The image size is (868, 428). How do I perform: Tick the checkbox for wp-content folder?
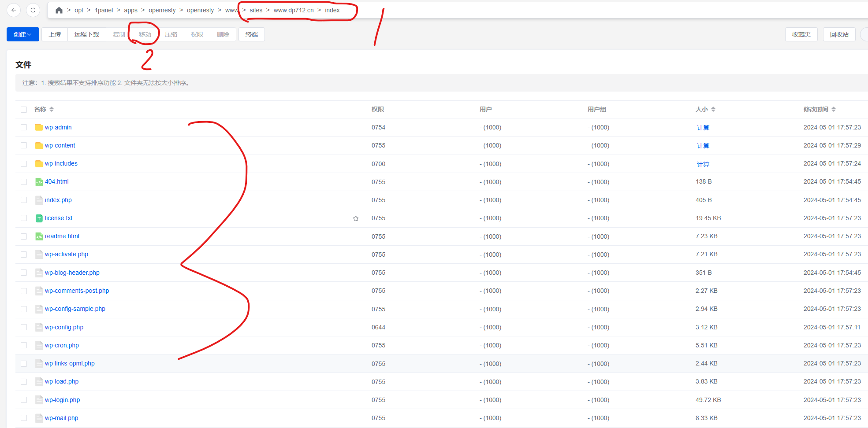tap(24, 146)
